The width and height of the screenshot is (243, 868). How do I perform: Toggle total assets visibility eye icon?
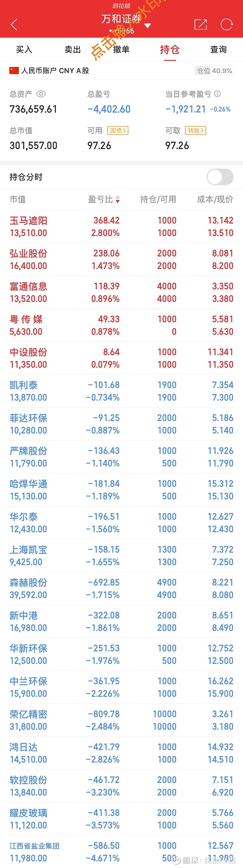41,94
